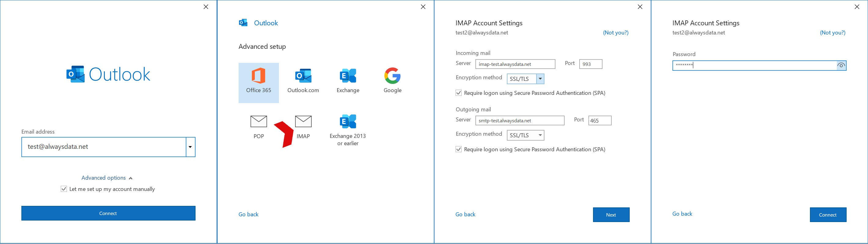The height and width of the screenshot is (244, 868).
Task: Click the Outlook logo in Advanced setup header
Action: tap(243, 23)
